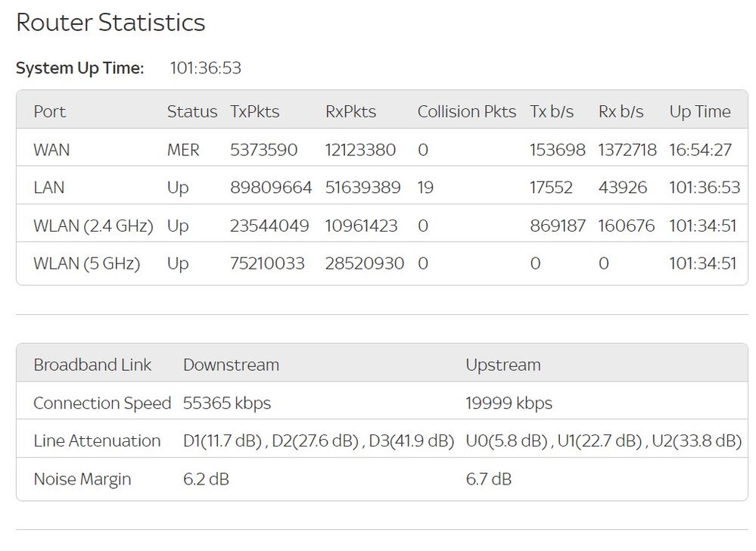756x551 pixels.
Task: Select the Broadband Link table header
Action: [92, 365]
